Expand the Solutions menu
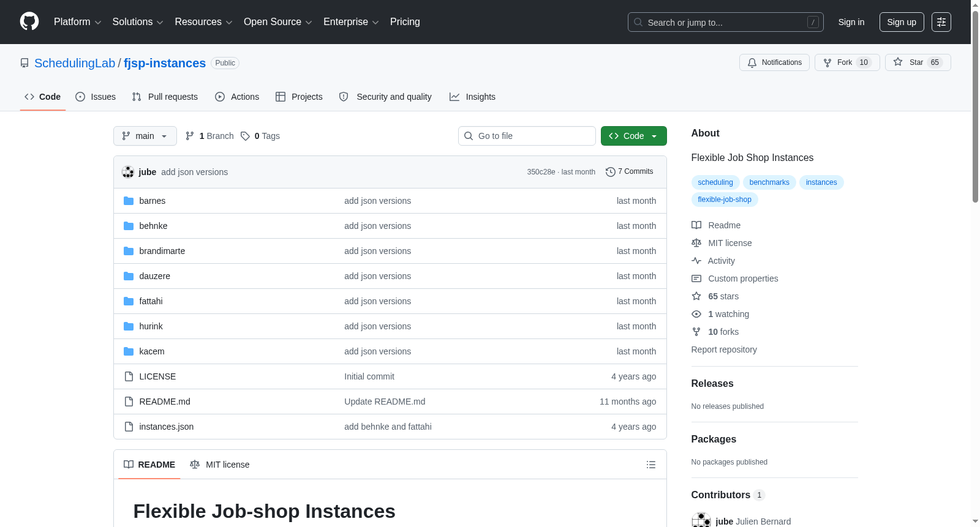This screenshot has height=527, width=980. [x=138, y=22]
